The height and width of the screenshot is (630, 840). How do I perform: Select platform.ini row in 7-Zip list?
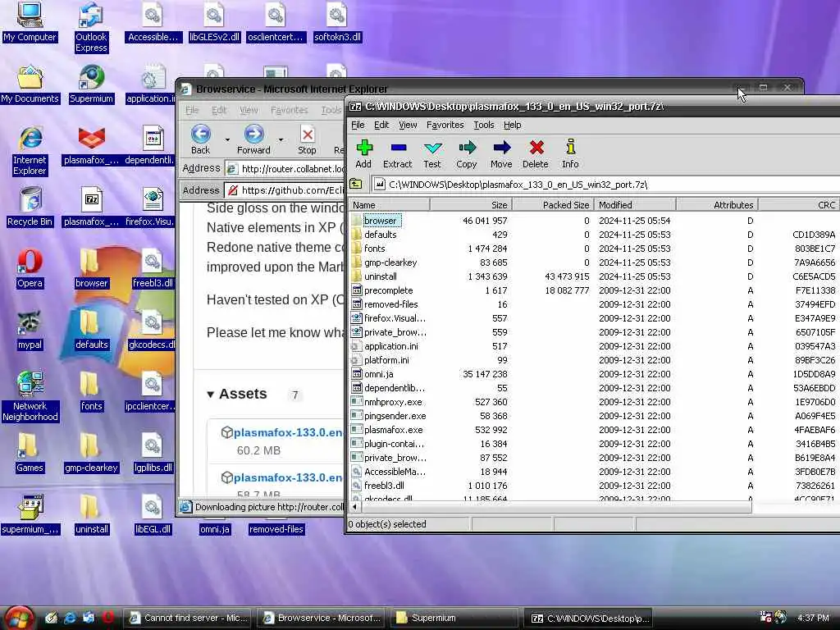(x=594, y=360)
